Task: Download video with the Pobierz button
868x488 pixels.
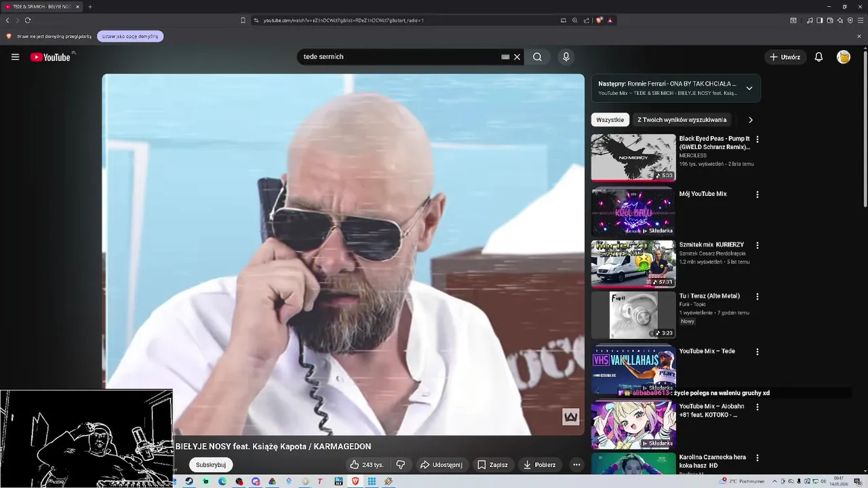Action: click(x=540, y=465)
